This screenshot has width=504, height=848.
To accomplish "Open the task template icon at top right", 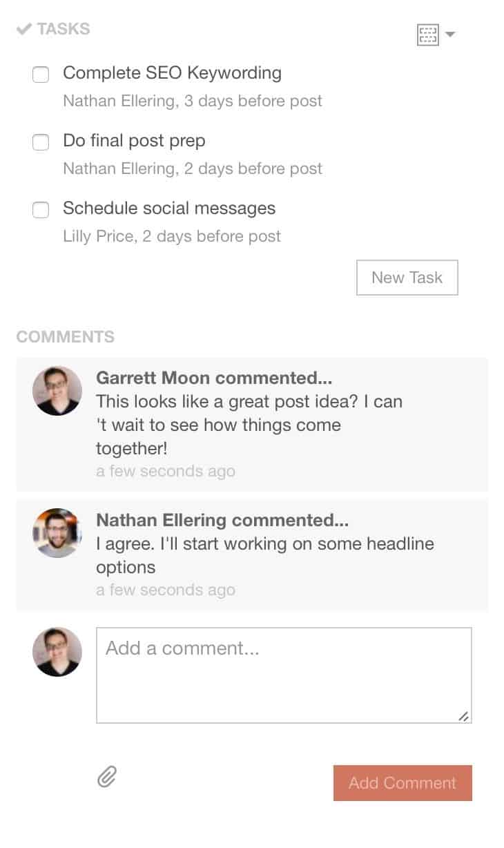I will coord(428,34).
